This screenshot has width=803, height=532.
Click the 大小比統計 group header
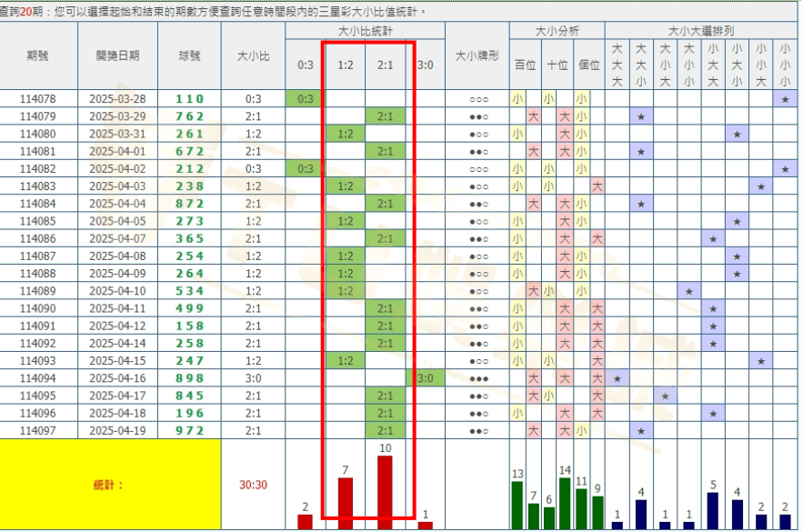[365, 30]
